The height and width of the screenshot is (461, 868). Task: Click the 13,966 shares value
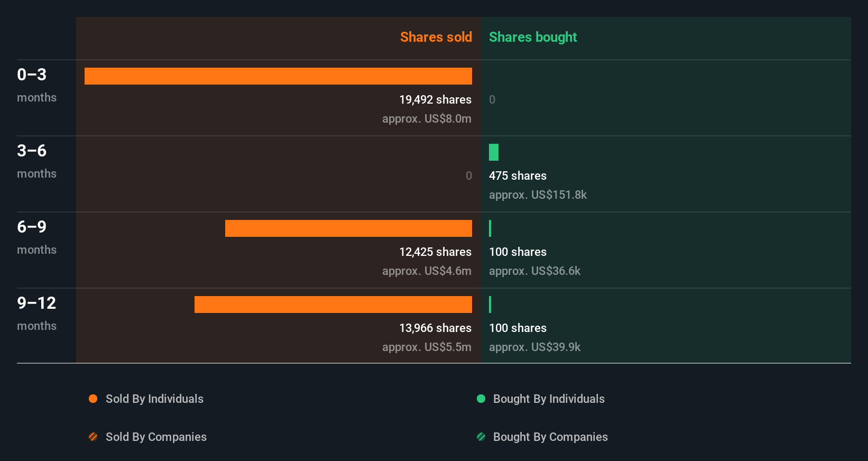[x=435, y=328]
